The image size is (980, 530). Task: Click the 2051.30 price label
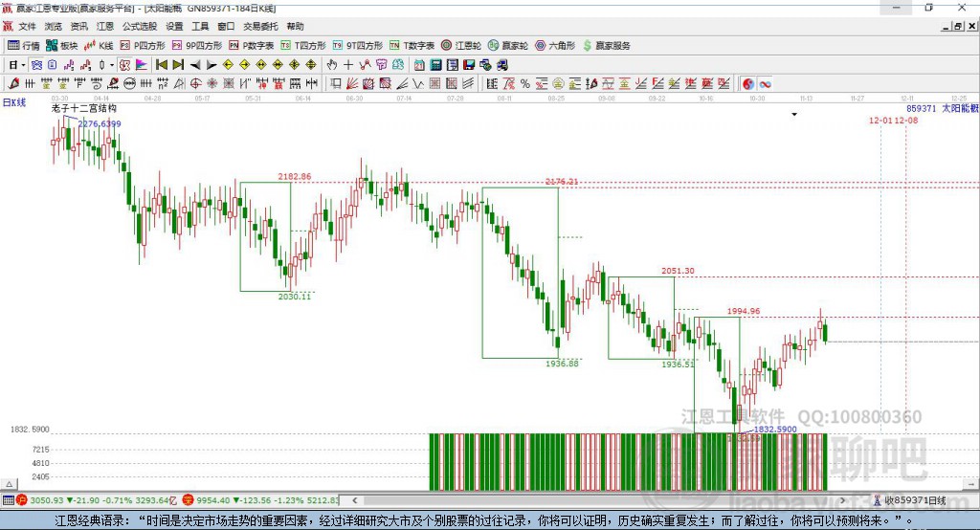click(679, 271)
